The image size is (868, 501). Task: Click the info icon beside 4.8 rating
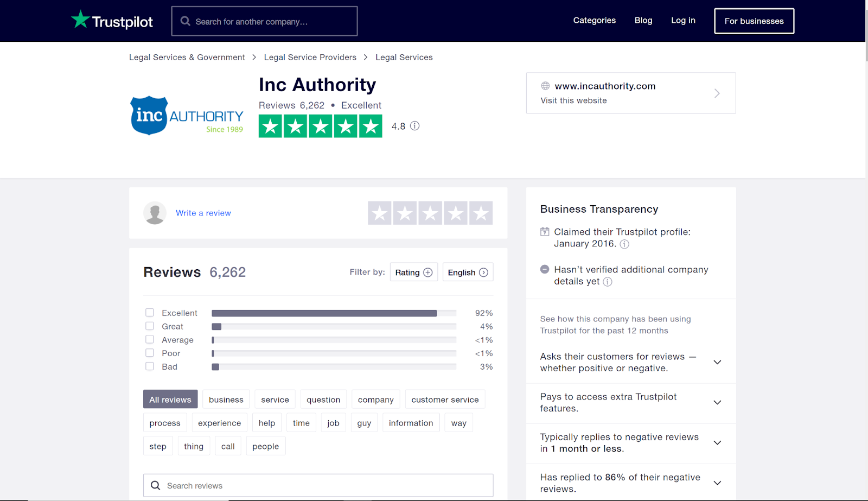(x=415, y=126)
